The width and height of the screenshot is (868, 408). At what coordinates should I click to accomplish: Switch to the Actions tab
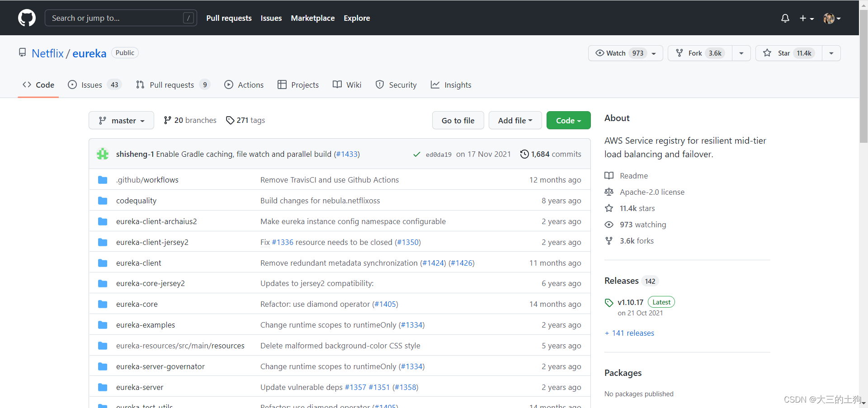(x=244, y=84)
